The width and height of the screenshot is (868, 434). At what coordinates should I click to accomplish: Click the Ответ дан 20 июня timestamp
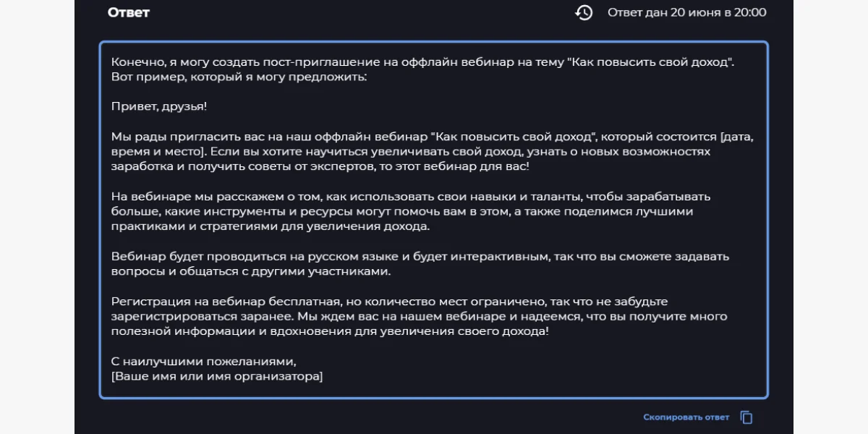click(x=686, y=12)
